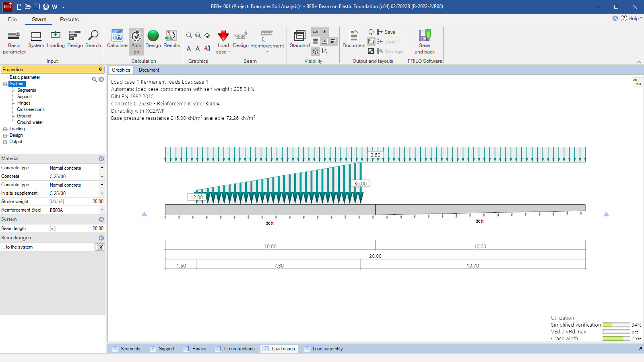The width and height of the screenshot is (644, 362).
Task: Toggle load arrows visibility
Action: point(324,32)
